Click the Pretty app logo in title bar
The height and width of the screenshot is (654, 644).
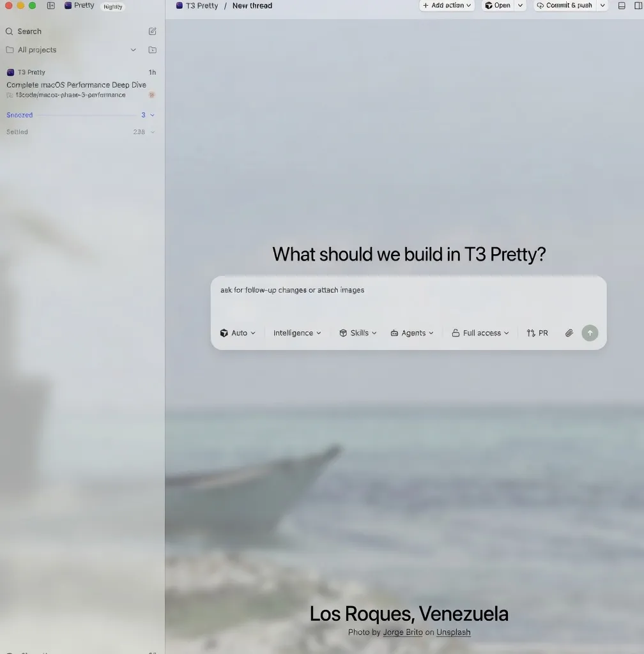[68, 5]
